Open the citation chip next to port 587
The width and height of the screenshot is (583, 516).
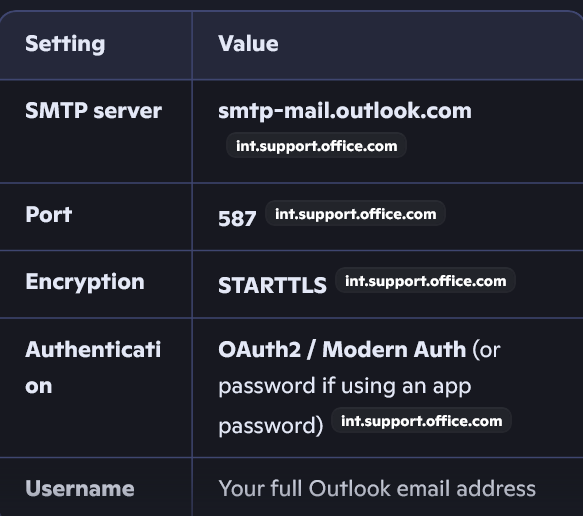(x=355, y=213)
